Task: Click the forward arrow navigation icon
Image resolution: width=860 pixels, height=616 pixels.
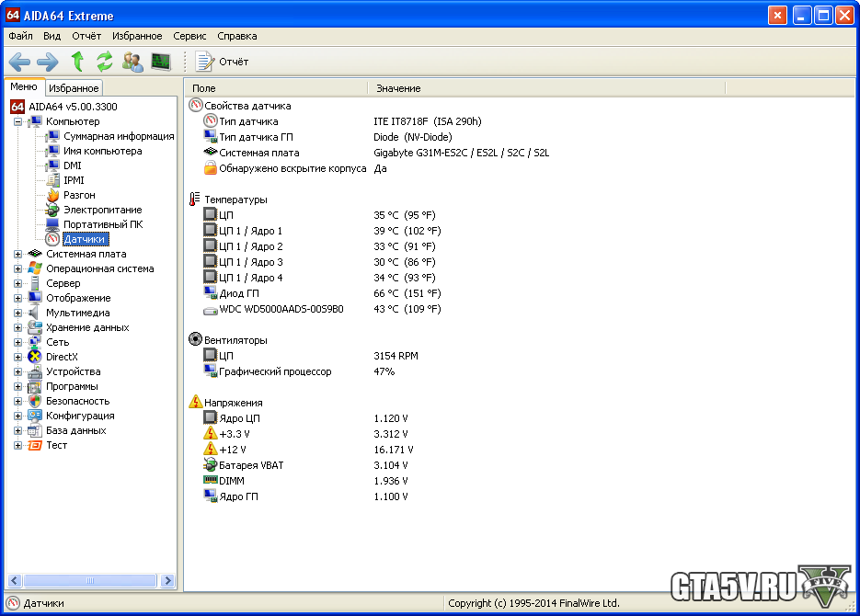Action: tap(48, 62)
